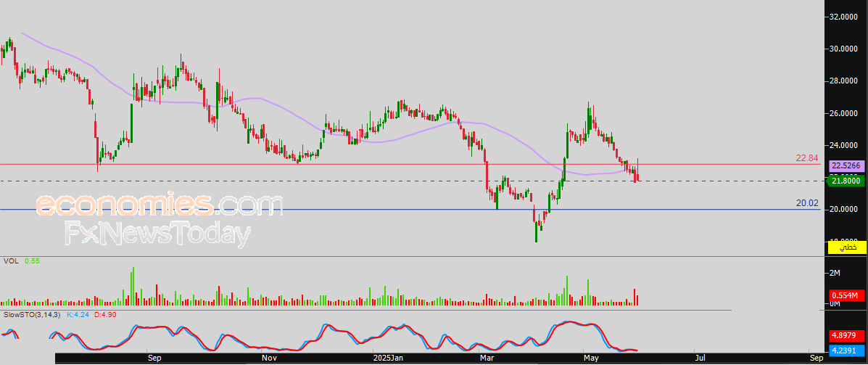
Task: Click the 2025Jan timeline label
Action: coord(387,359)
